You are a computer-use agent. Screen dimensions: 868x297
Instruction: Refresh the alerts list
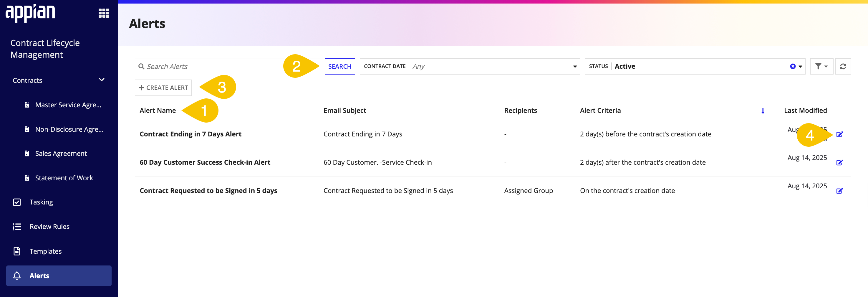tap(843, 66)
